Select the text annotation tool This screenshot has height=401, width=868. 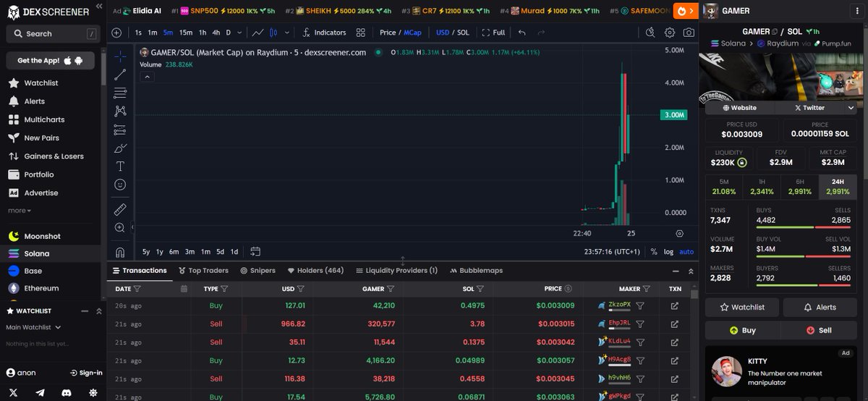[x=120, y=166]
